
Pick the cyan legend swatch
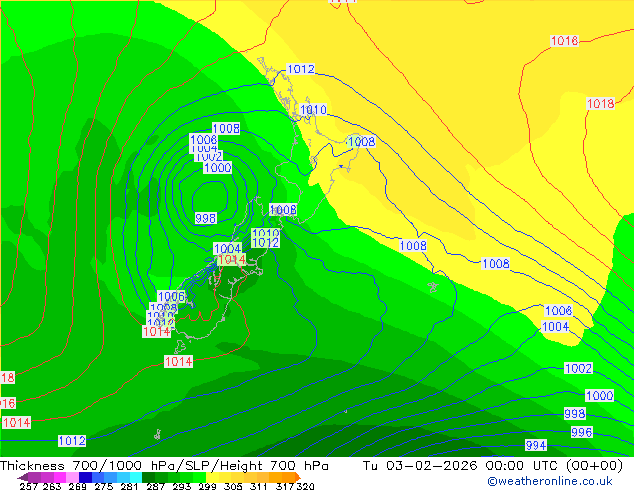pos(135,477)
